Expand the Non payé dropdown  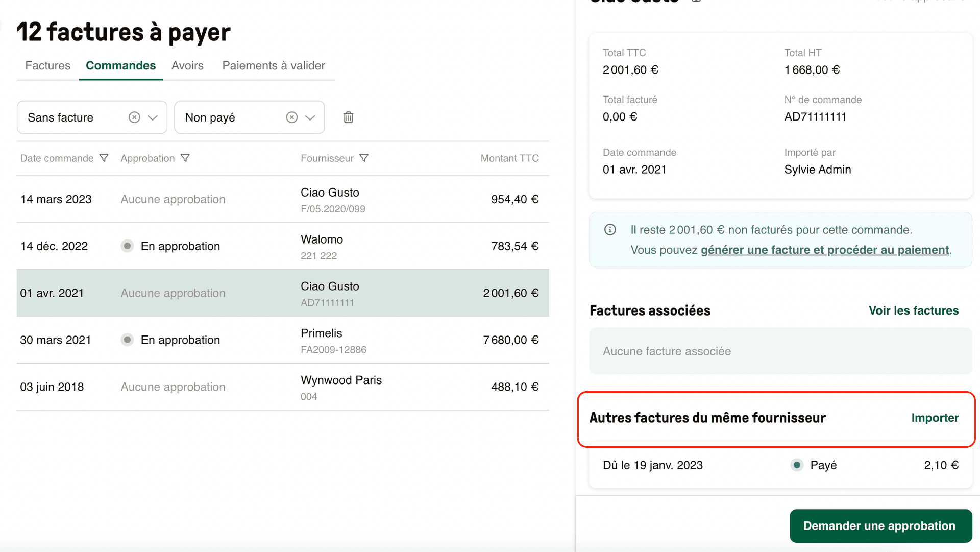pyautogui.click(x=310, y=117)
